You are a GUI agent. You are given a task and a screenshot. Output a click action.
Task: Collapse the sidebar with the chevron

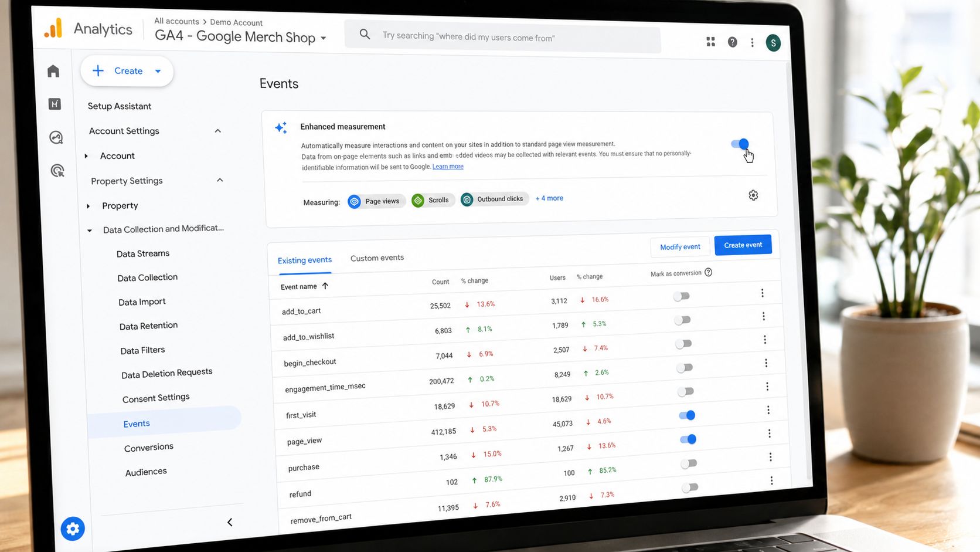pos(230,522)
